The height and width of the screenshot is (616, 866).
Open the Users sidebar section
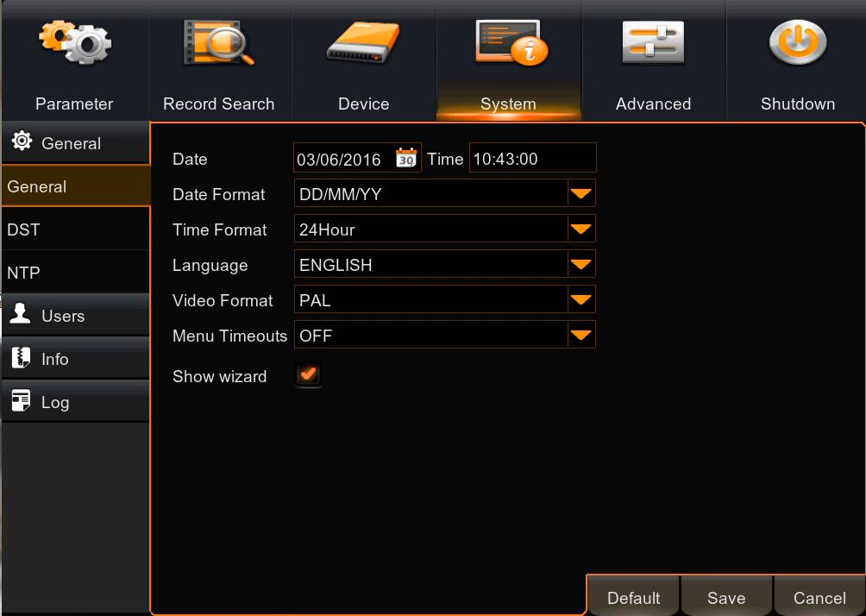coord(76,315)
